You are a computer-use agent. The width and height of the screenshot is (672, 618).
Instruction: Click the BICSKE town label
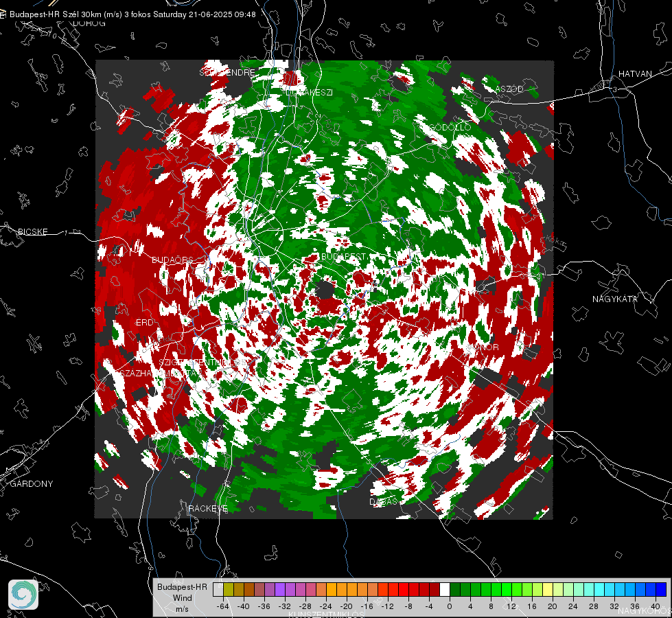[32, 232]
